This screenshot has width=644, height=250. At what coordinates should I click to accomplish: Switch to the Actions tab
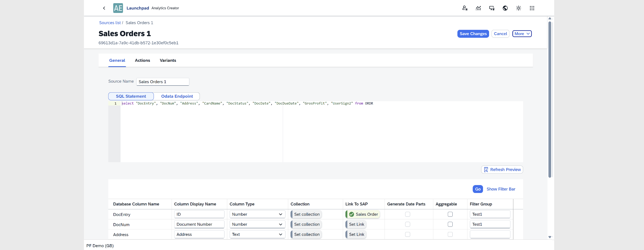coord(143,60)
